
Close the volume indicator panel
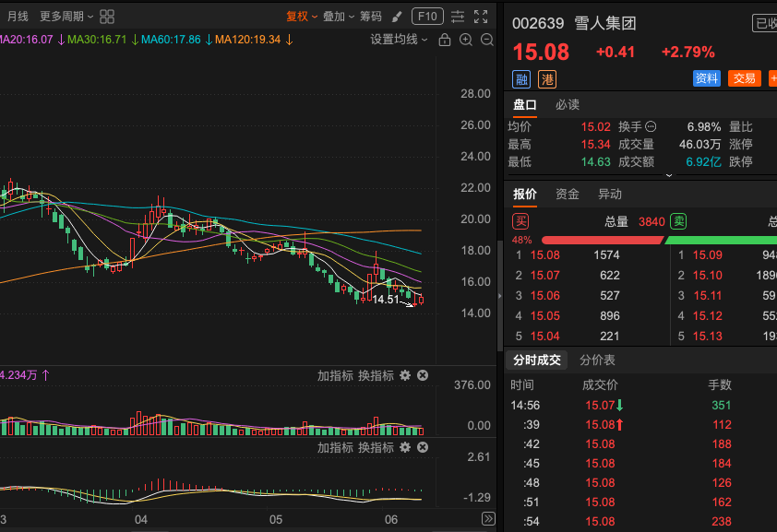coord(423,375)
